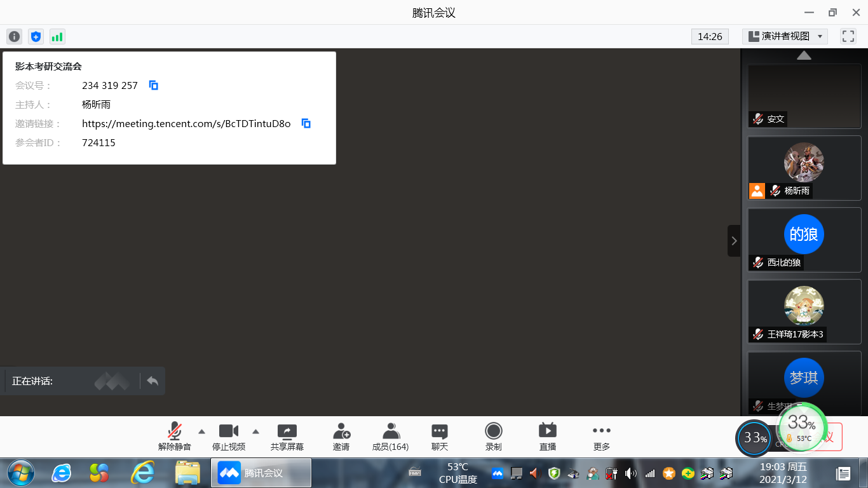
Task: Copy the meeting number 234 319 257
Action: tap(153, 85)
